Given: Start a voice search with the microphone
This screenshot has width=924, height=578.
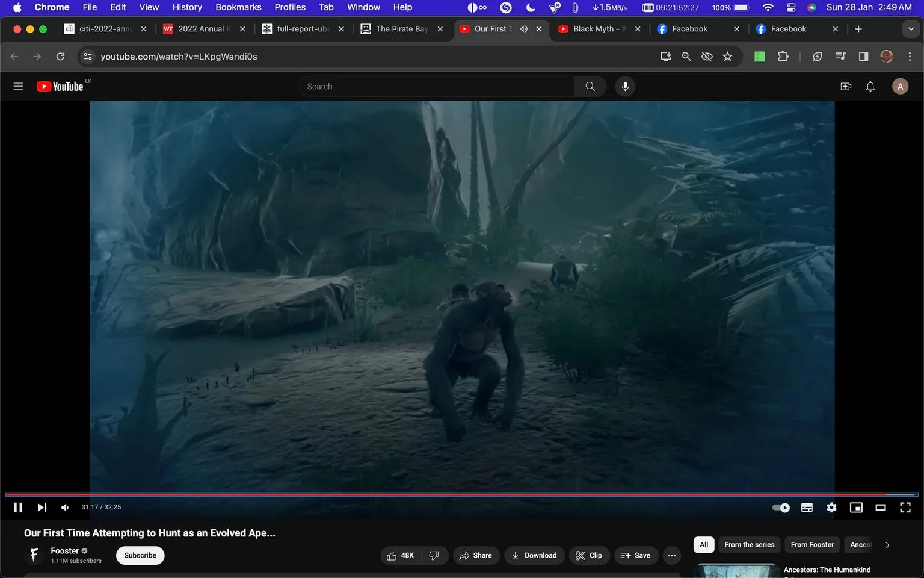Looking at the screenshot, I should [625, 87].
